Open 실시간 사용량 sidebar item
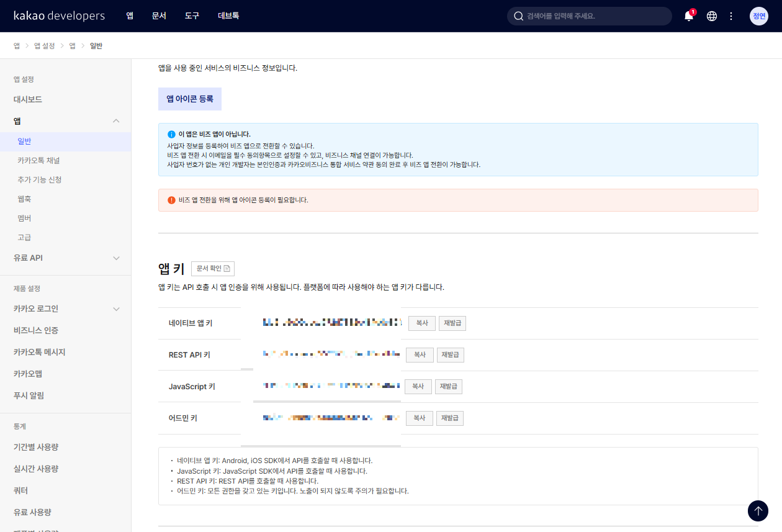 [36, 469]
